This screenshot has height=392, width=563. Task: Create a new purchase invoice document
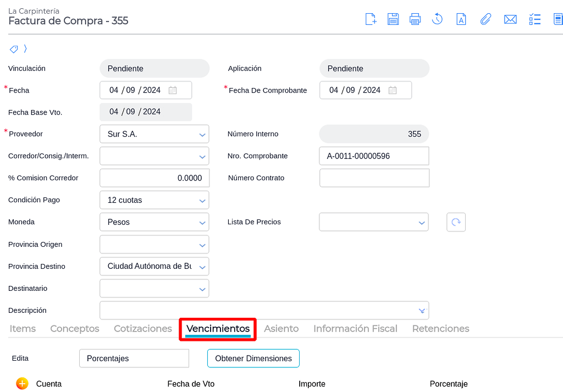pyautogui.click(x=371, y=19)
